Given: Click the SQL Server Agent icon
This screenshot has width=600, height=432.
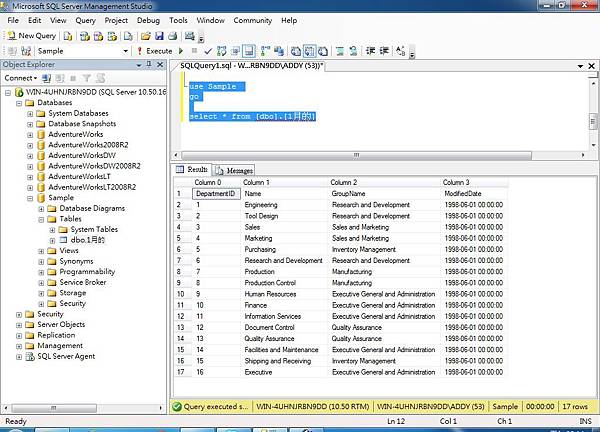Looking at the screenshot, I should point(28,356).
